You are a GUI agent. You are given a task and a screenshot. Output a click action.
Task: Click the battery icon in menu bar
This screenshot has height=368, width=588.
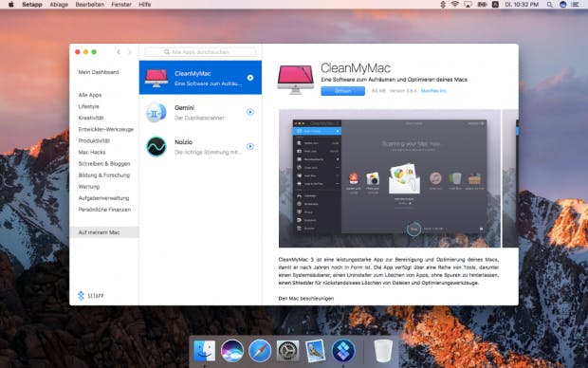point(482,5)
